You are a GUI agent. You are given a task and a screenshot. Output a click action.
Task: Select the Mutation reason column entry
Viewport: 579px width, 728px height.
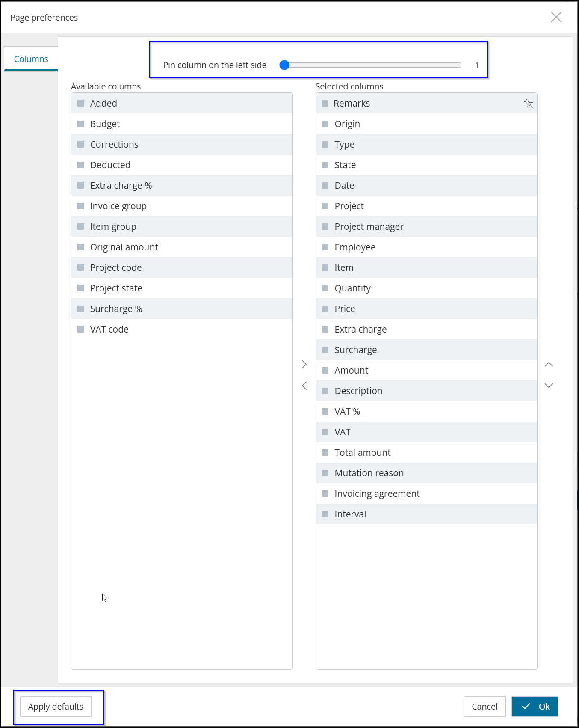coord(426,473)
